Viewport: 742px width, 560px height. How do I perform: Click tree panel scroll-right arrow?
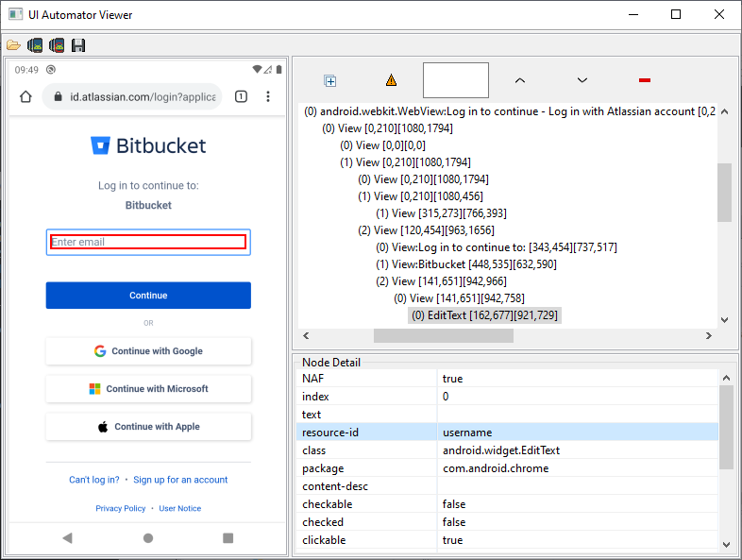708,335
